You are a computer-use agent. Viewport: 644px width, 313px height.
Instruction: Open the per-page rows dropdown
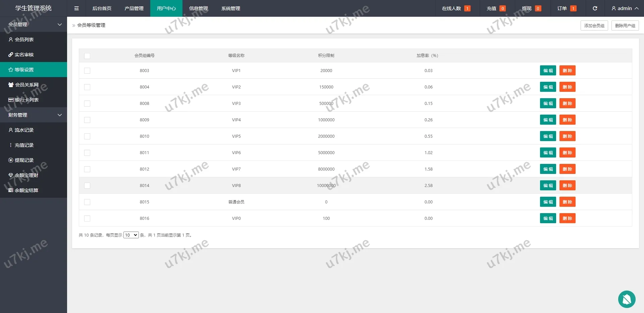(x=131, y=235)
